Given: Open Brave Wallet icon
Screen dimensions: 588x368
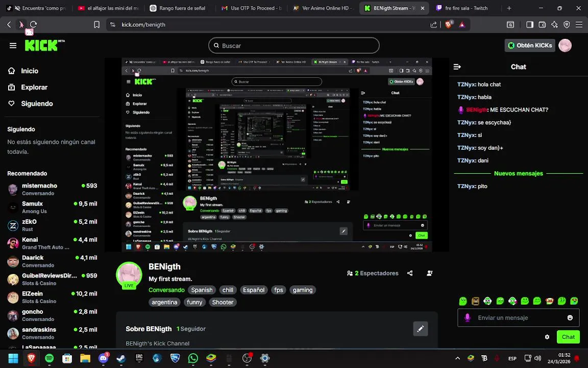Looking at the screenshot, I should pos(542,25).
